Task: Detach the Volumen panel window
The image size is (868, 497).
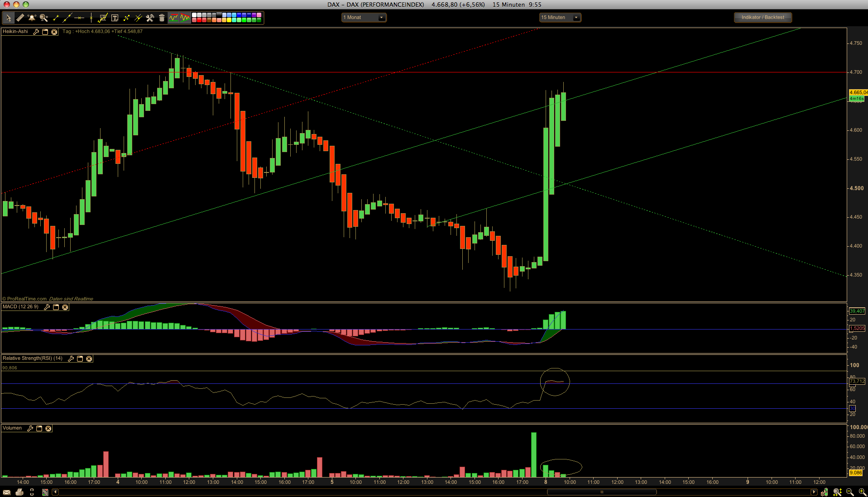Action: (x=39, y=428)
